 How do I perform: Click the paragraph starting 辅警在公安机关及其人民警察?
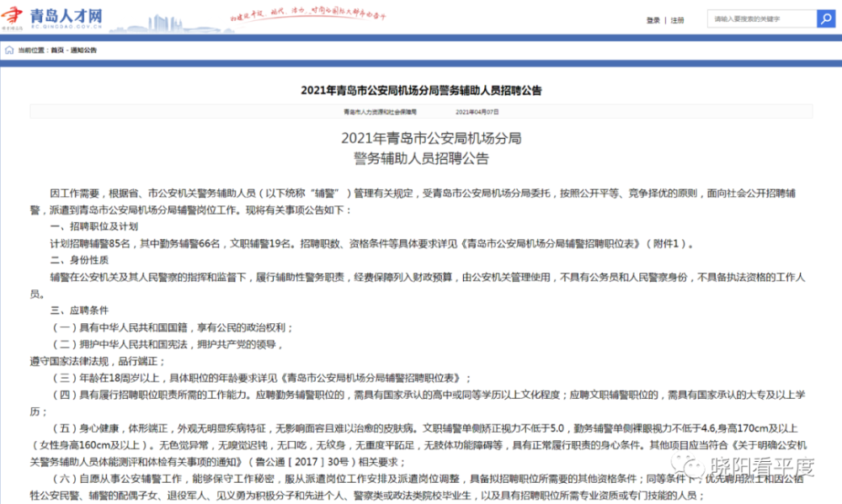click(418, 285)
